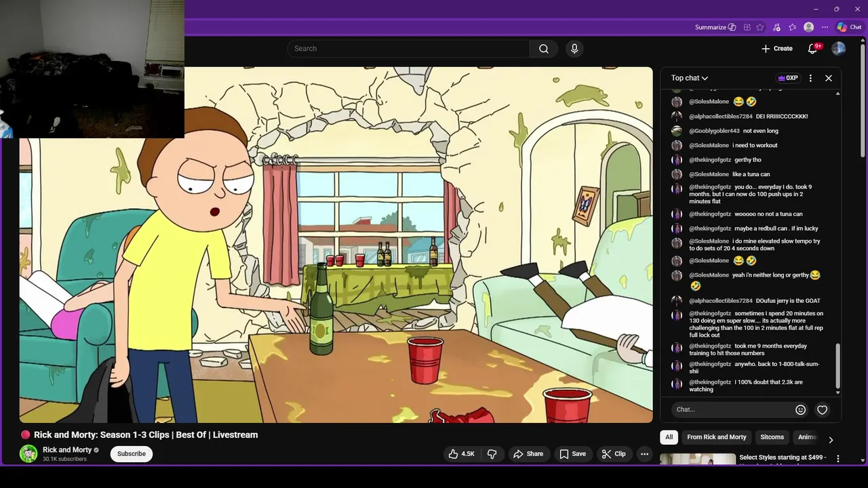The height and width of the screenshot is (488, 868).
Task: Show next filter chips with right arrow
Action: click(831, 440)
